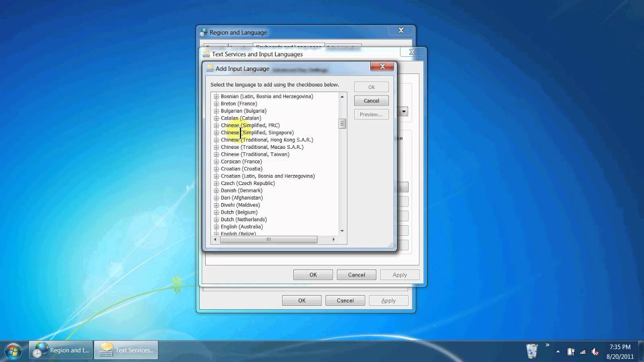This screenshot has height=362, width=644.
Task: Click Cancel in Text Services dialog
Action: pyautogui.click(x=356, y=275)
